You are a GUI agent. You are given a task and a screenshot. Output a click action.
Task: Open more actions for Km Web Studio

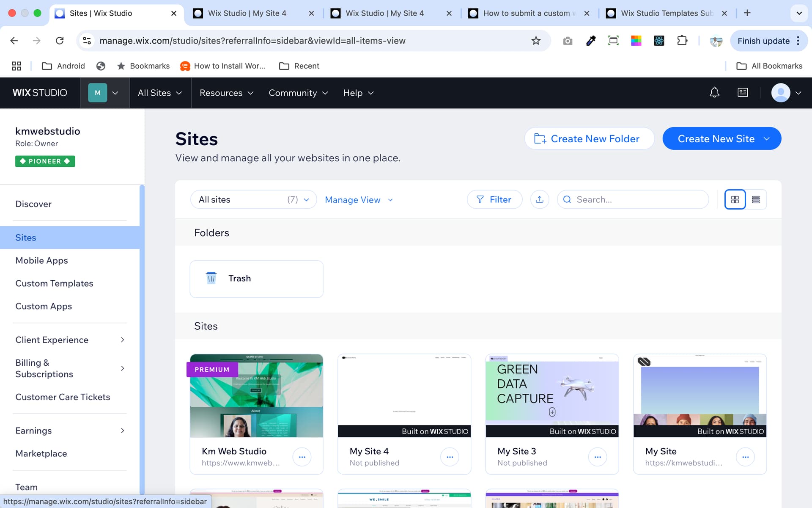(x=302, y=457)
